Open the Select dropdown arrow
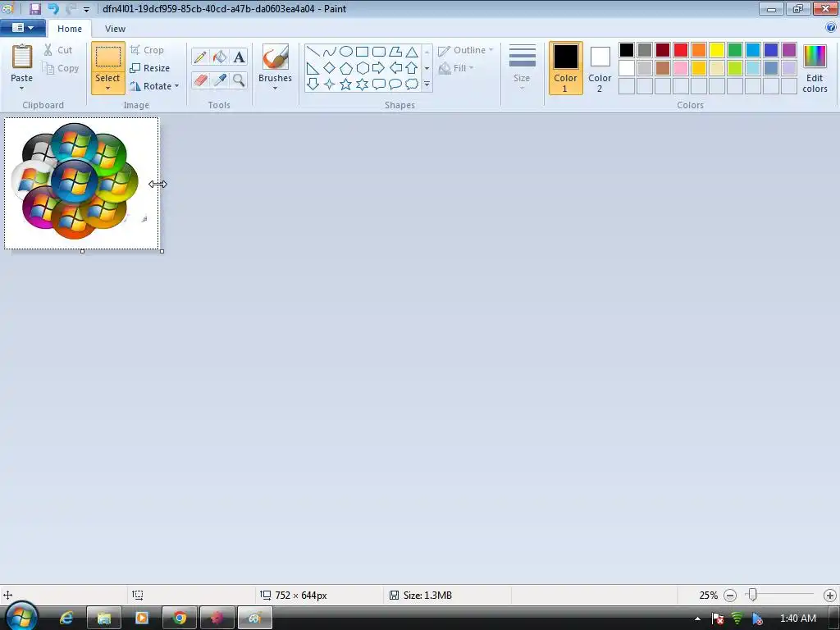840x630 pixels. pos(107,89)
